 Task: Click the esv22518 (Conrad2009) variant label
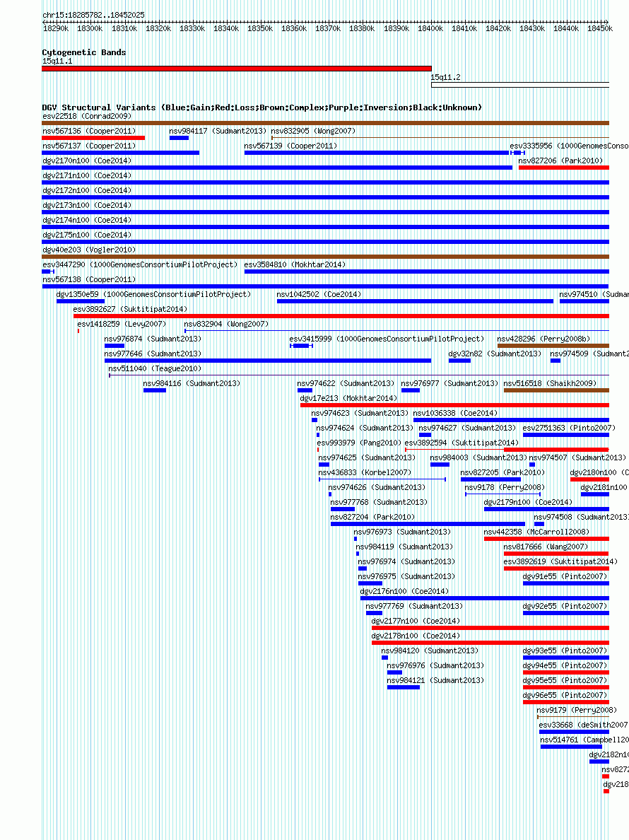click(87, 116)
